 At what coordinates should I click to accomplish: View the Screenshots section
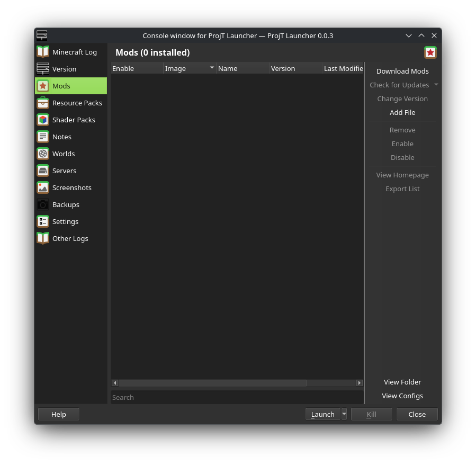(x=71, y=187)
